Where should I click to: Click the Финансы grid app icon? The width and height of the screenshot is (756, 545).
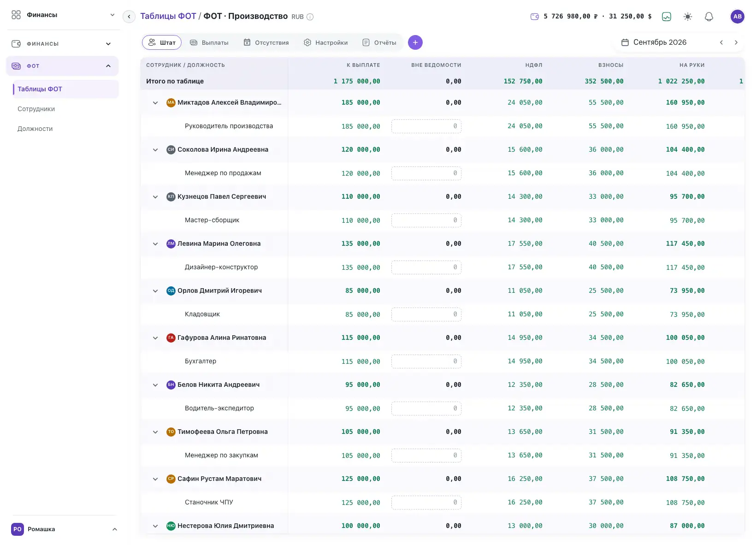(16, 15)
